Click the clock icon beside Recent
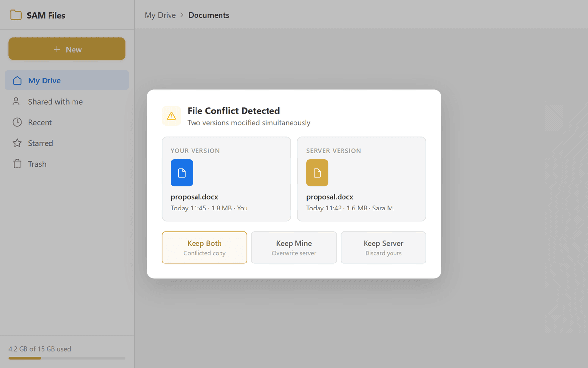Image resolution: width=588 pixels, height=368 pixels. (x=17, y=122)
